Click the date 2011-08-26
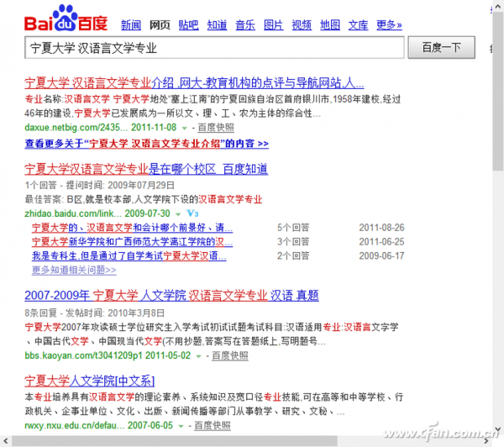This screenshot has width=504, height=447. [382, 228]
